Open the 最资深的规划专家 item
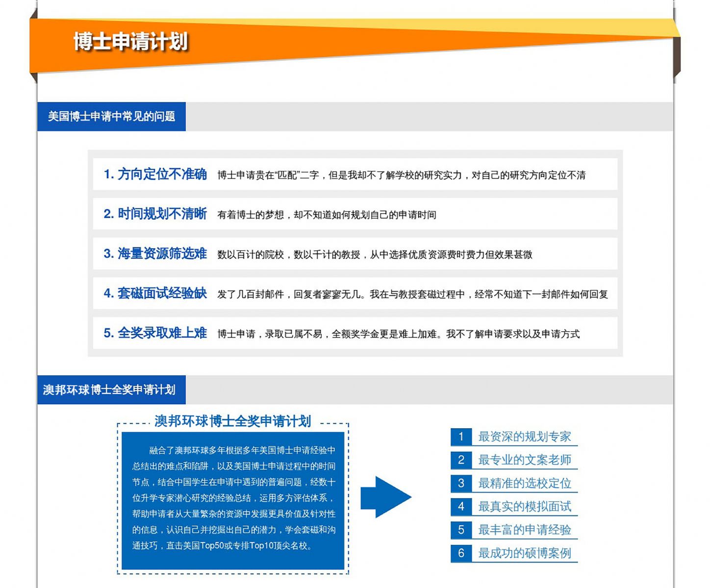Screen dimensions: 710x588 pos(525,437)
